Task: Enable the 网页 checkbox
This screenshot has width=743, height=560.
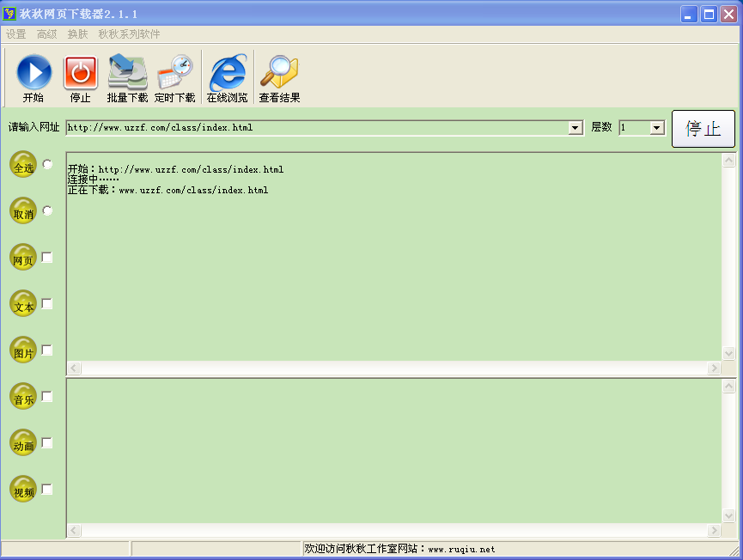Action: (47, 257)
